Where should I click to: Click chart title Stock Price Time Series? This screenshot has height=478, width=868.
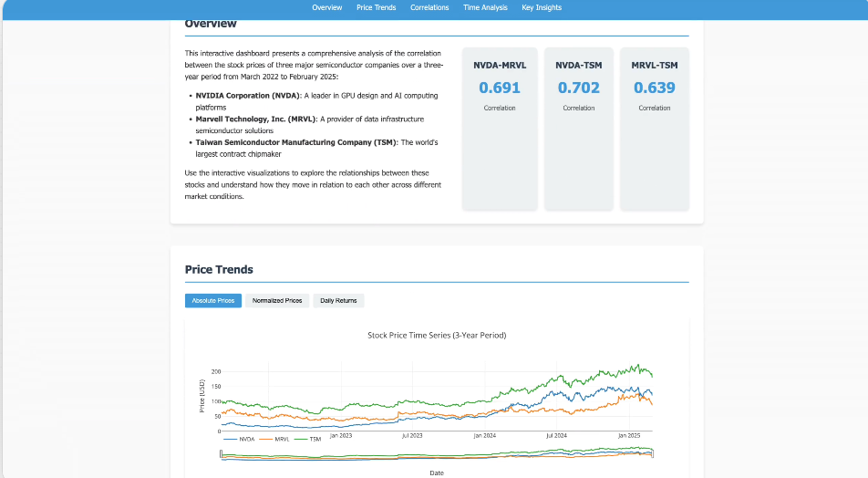point(437,335)
